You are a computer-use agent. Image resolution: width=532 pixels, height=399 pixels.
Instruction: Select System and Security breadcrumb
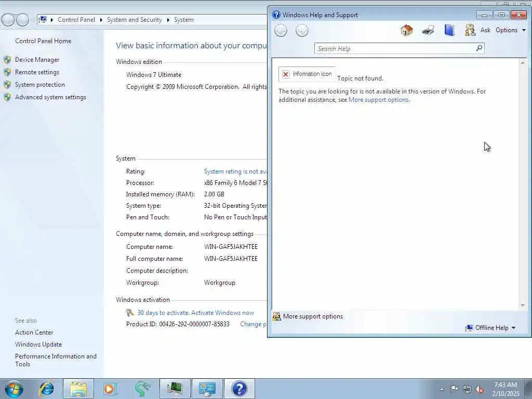pyautogui.click(x=135, y=20)
